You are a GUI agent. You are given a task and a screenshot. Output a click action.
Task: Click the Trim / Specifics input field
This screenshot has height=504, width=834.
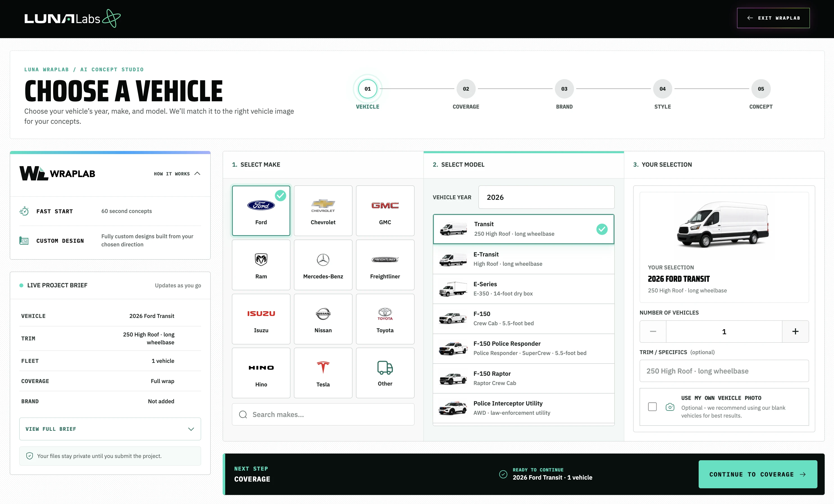pyautogui.click(x=724, y=371)
